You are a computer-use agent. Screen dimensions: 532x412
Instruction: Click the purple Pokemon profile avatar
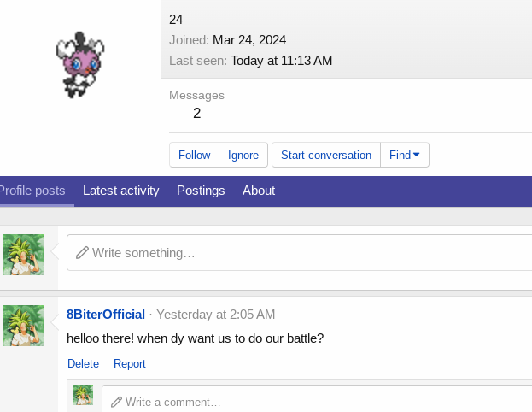tap(80, 64)
